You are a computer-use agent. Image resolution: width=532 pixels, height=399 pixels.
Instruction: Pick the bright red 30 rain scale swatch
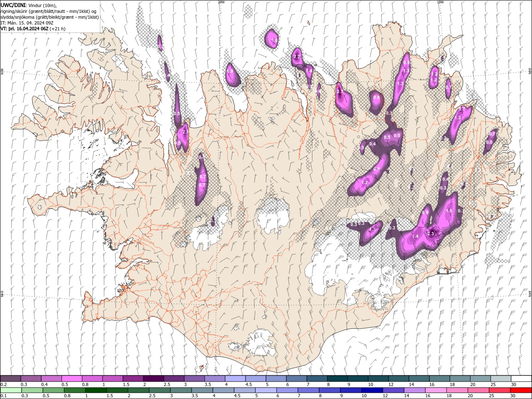[x=521, y=390]
